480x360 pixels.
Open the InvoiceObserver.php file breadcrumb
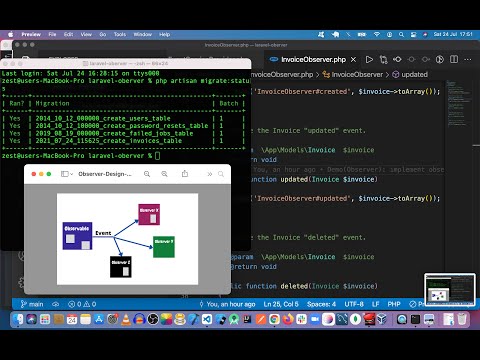[282, 74]
